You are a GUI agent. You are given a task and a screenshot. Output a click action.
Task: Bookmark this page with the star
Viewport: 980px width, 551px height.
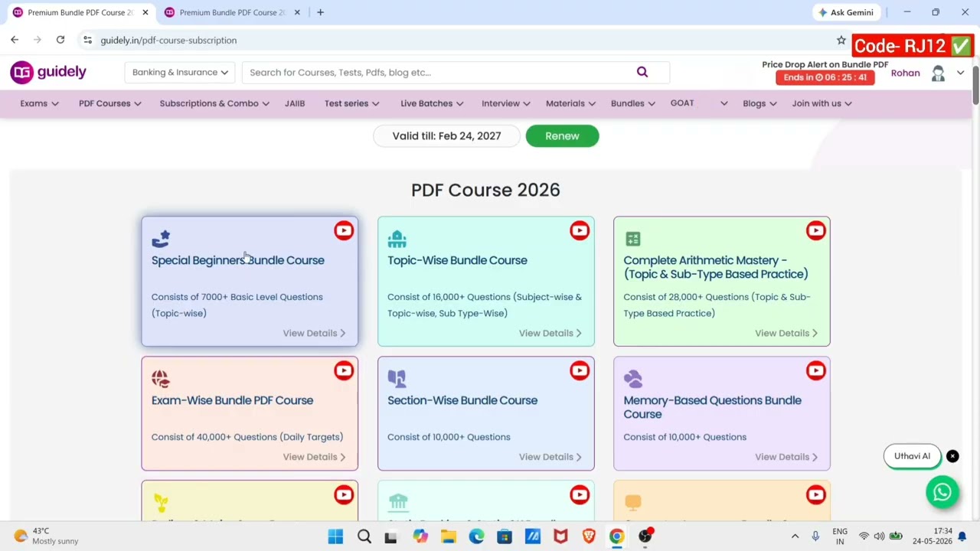841,40
